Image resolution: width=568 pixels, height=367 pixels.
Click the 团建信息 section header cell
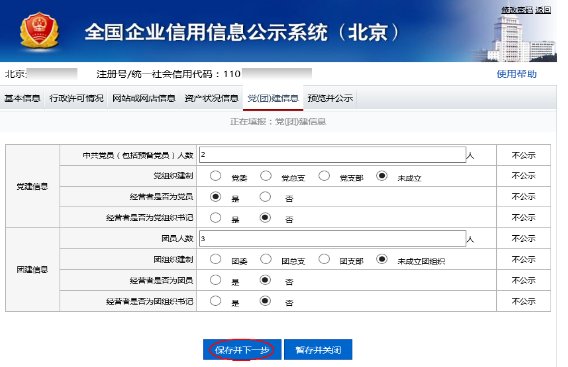pyautogui.click(x=32, y=270)
